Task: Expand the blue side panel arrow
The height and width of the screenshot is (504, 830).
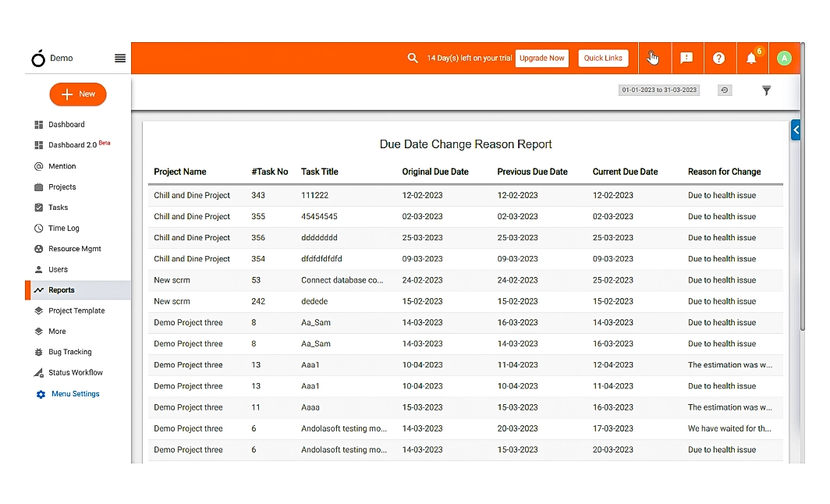Action: (796, 130)
